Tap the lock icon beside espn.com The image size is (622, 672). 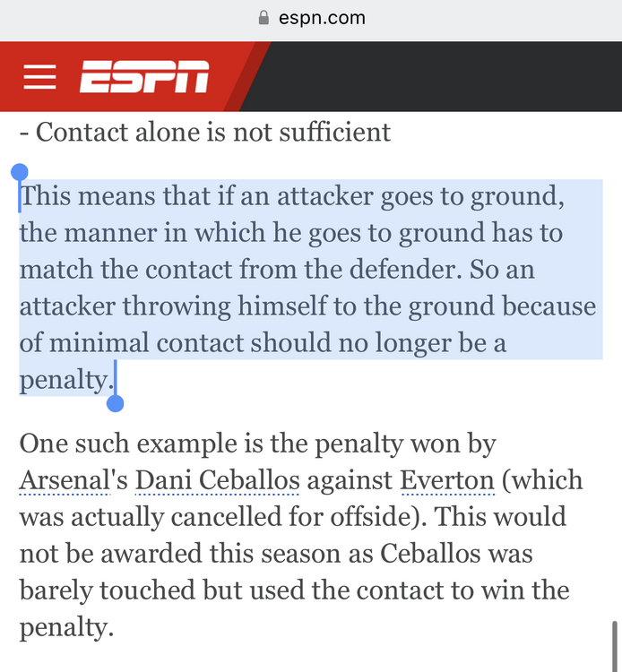click(263, 18)
